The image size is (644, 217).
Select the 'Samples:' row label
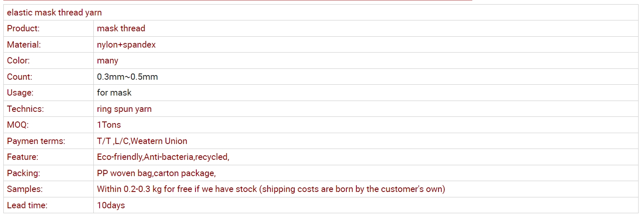(25, 189)
